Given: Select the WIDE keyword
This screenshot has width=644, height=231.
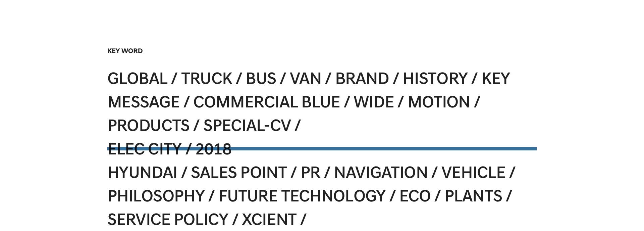Looking at the screenshot, I should [x=374, y=102].
